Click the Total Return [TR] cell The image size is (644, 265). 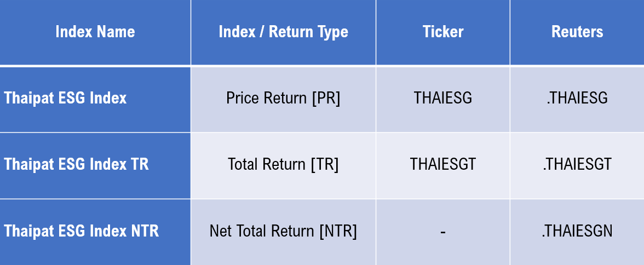click(284, 164)
